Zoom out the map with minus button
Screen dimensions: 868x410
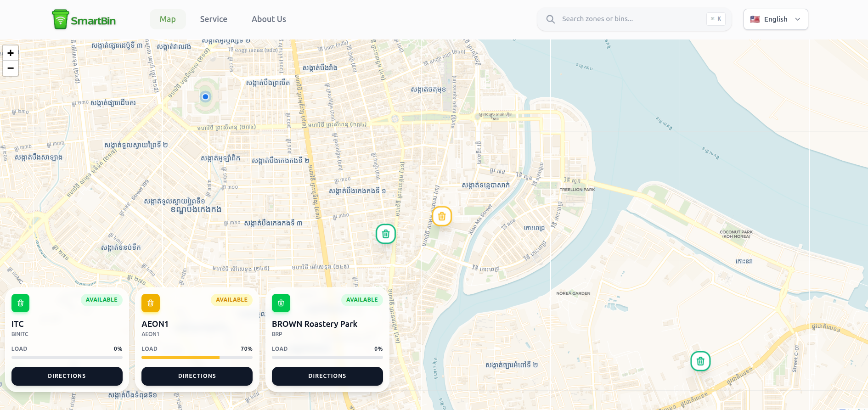[11, 68]
